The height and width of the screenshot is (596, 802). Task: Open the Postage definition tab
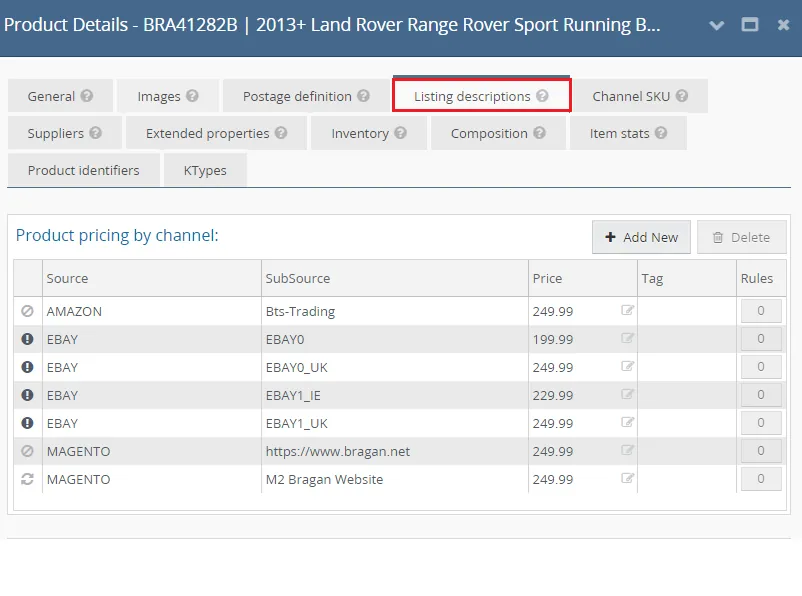pyautogui.click(x=306, y=96)
